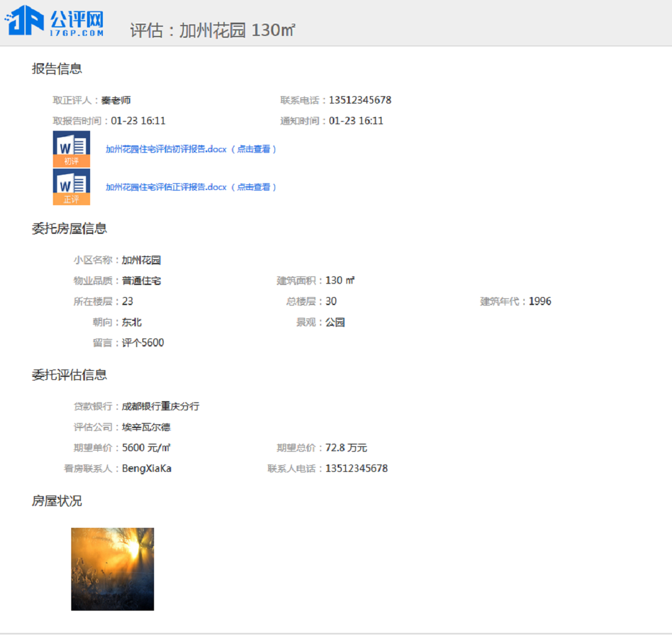Click the 联系人电话 number in 委托评估信息
Image resolution: width=672 pixels, height=635 pixels.
click(356, 468)
